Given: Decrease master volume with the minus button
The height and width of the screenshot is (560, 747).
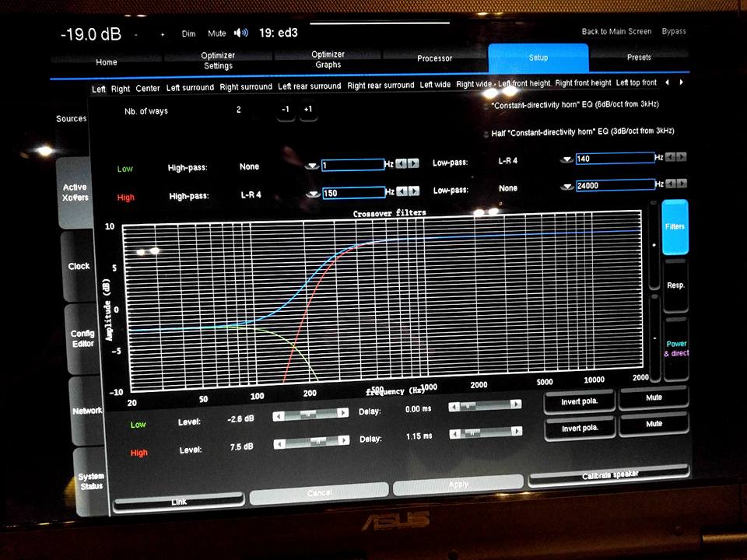Looking at the screenshot, I should pyautogui.click(x=136, y=34).
